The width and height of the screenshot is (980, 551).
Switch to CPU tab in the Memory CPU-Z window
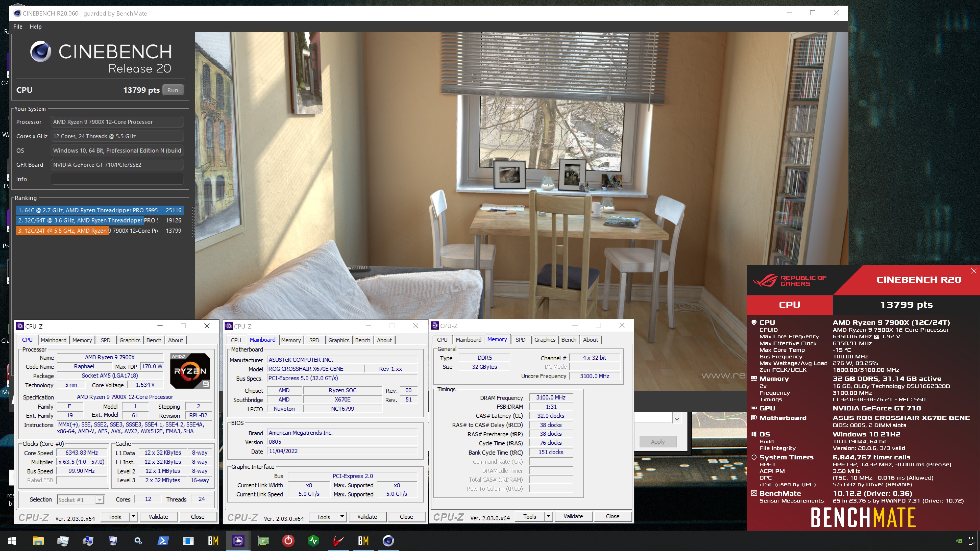coord(442,340)
